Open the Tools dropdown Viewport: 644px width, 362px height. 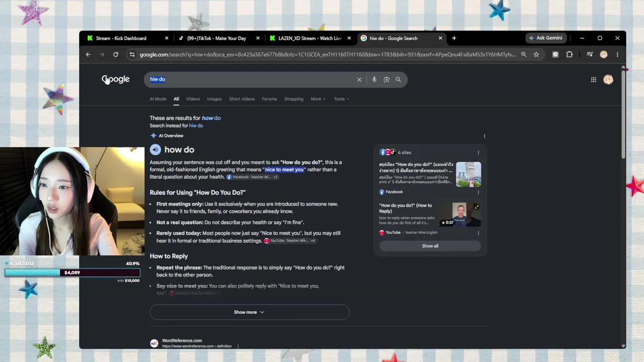click(x=342, y=99)
